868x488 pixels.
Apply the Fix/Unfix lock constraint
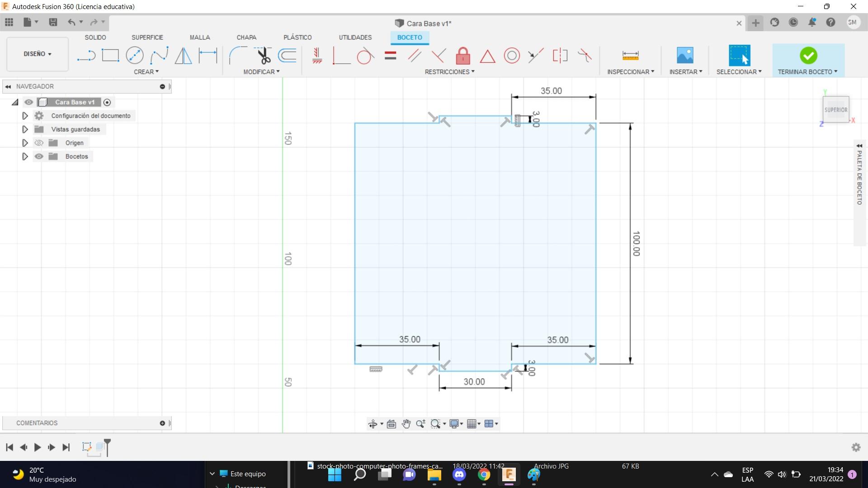click(462, 56)
